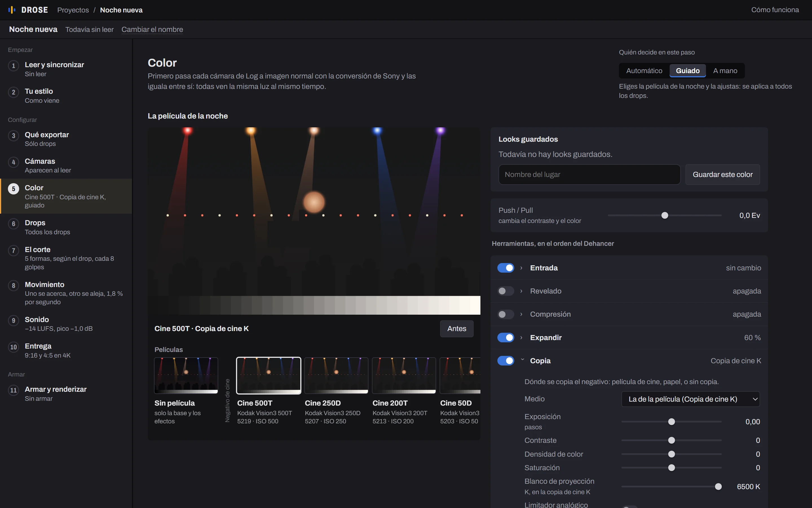Click step 5 number badge for Color
This screenshot has height=508, width=812.
pyautogui.click(x=14, y=189)
